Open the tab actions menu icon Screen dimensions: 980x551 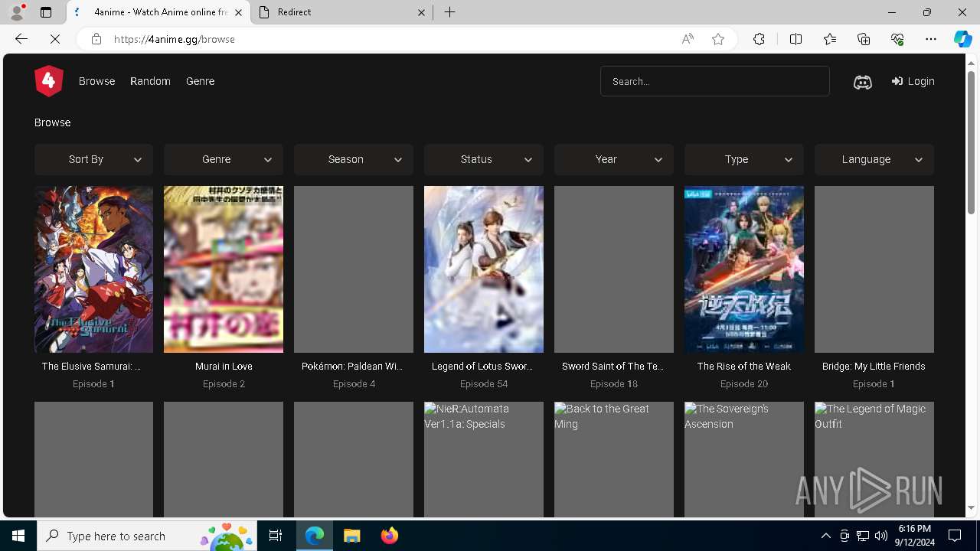click(x=46, y=12)
